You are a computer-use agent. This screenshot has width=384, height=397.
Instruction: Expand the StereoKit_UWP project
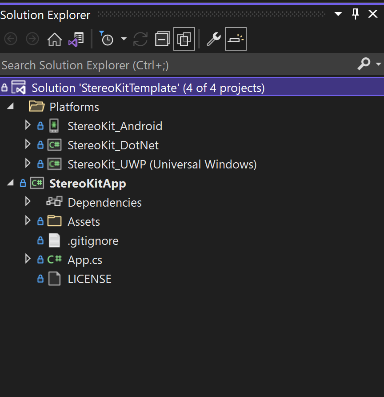coord(28,163)
